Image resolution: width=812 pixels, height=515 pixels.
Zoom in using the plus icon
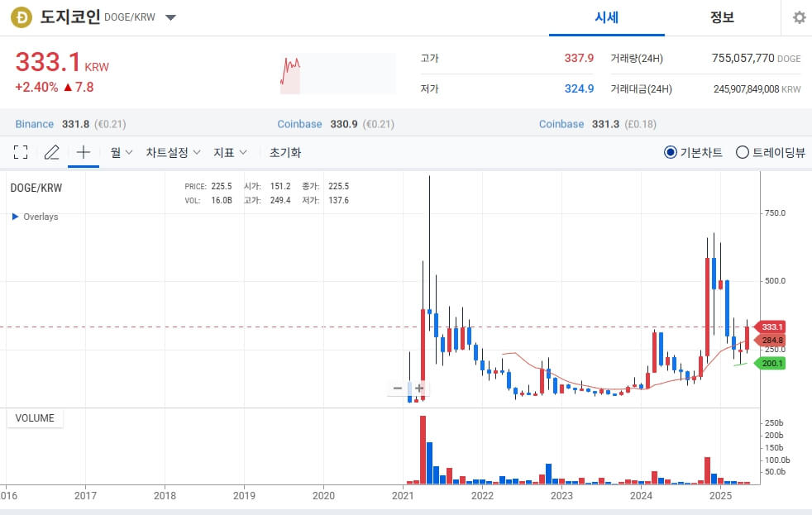[x=419, y=389]
